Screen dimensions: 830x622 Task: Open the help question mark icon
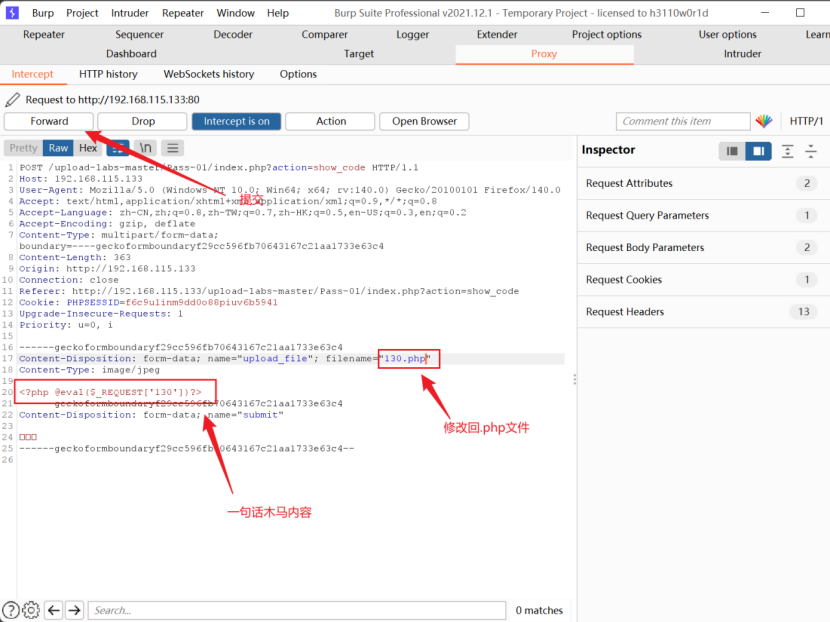click(11, 610)
